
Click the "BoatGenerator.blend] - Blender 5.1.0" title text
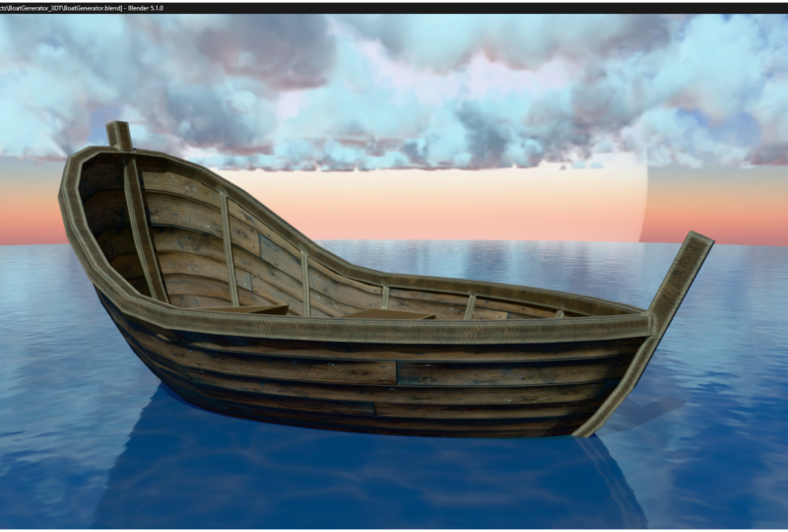[114, 9]
